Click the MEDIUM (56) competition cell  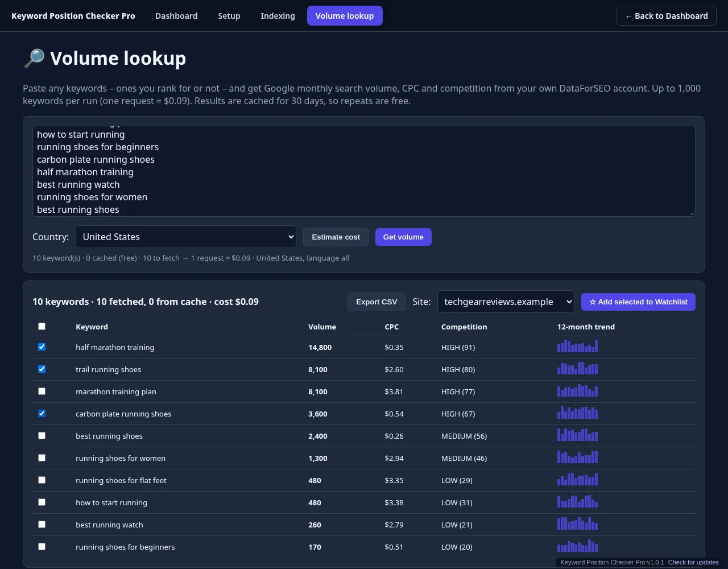pos(464,436)
